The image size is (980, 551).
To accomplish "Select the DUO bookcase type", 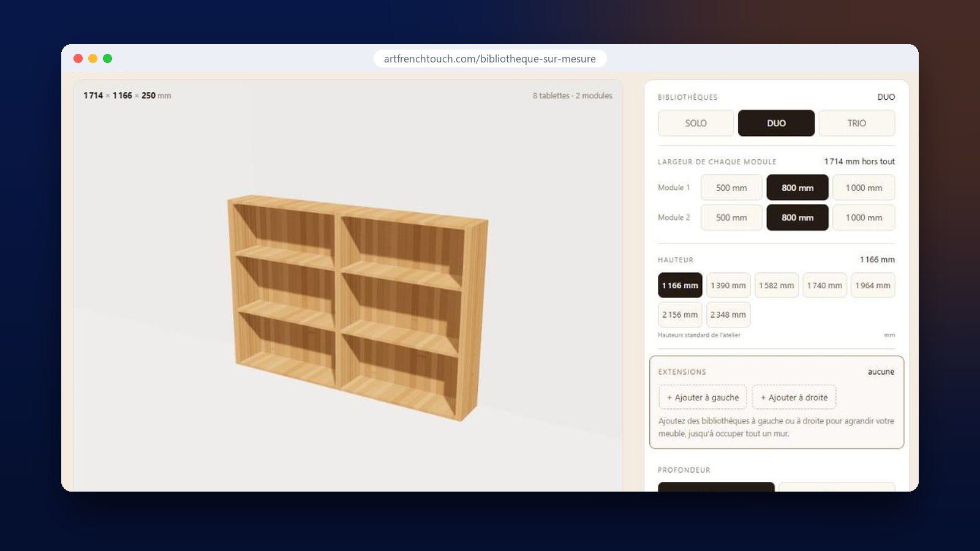I will (x=776, y=123).
